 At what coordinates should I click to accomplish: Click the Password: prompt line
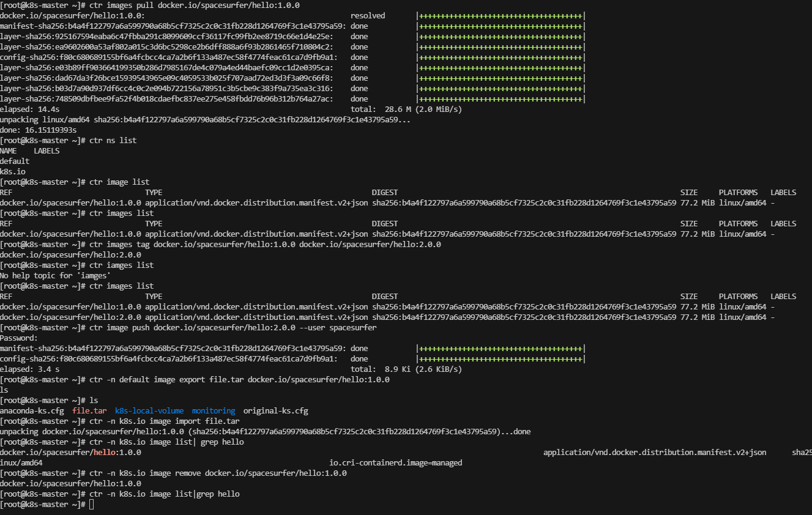pyautogui.click(x=19, y=338)
